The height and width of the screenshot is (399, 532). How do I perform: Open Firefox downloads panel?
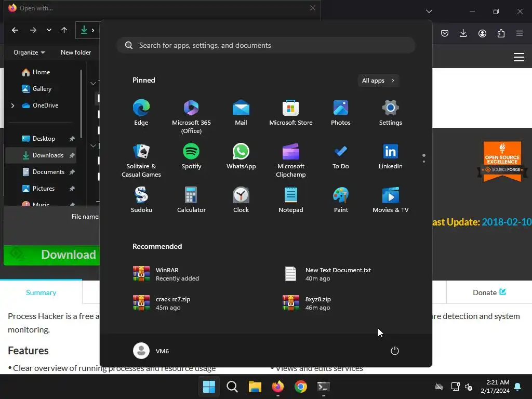(463, 33)
